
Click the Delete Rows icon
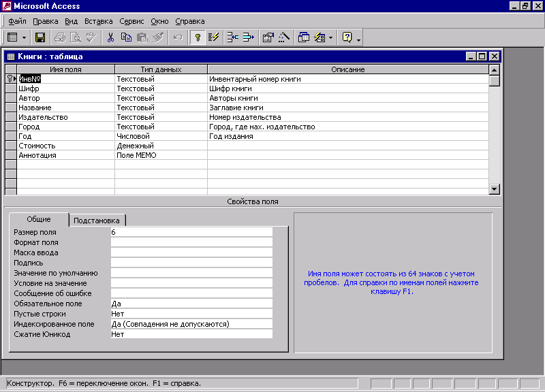[248, 37]
